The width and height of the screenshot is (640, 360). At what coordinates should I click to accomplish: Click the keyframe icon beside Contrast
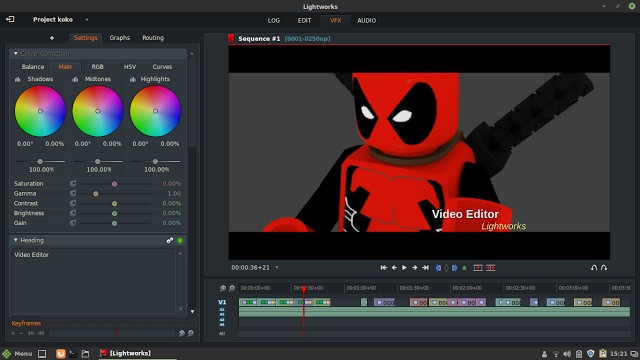click(x=73, y=203)
